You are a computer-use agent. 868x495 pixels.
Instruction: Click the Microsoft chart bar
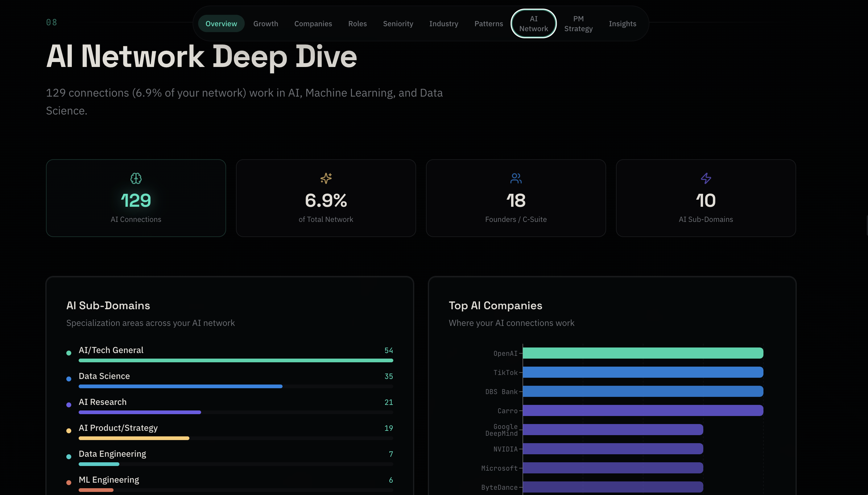(x=613, y=468)
